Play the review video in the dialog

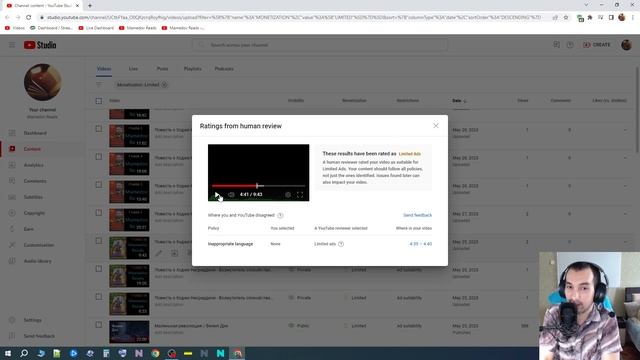[217, 195]
